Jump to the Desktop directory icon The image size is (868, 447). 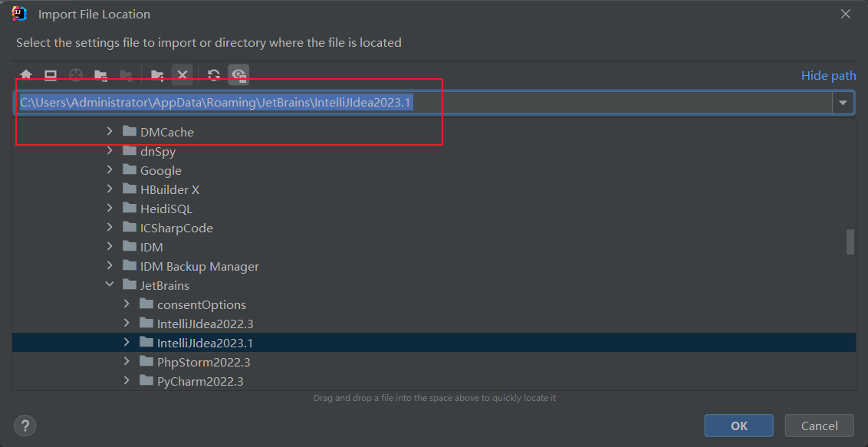[51, 75]
